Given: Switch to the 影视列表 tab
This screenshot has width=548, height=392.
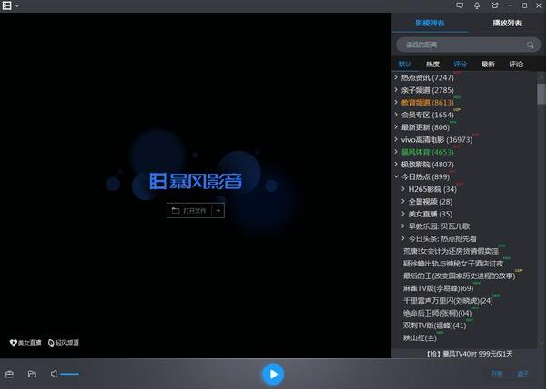Looking at the screenshot, I should tap(430, 23).
